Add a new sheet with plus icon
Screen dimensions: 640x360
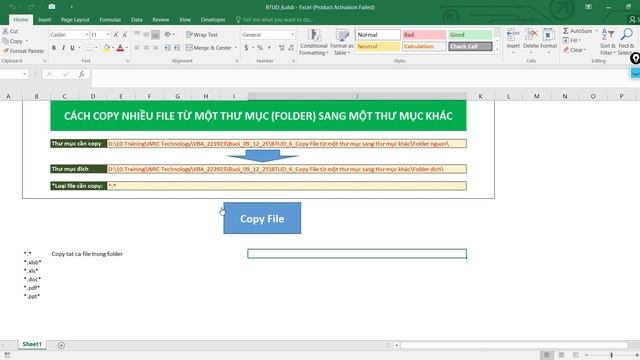coord(61,345)
